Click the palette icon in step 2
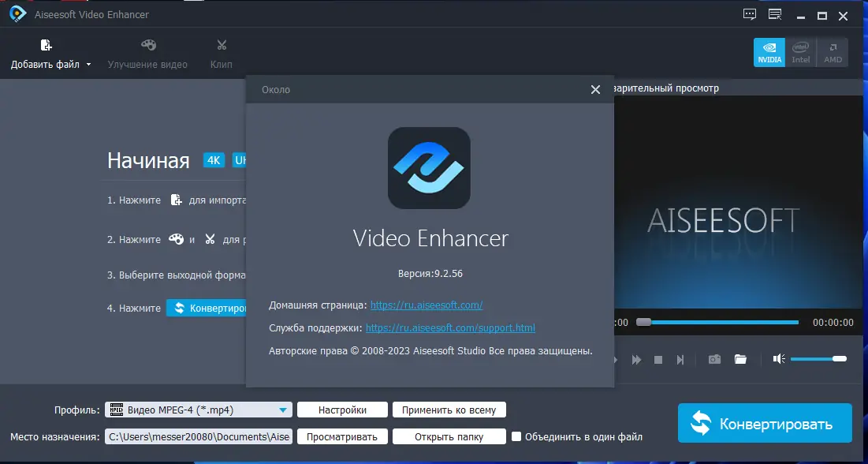868x464 pixels. (x=176, y=239)
